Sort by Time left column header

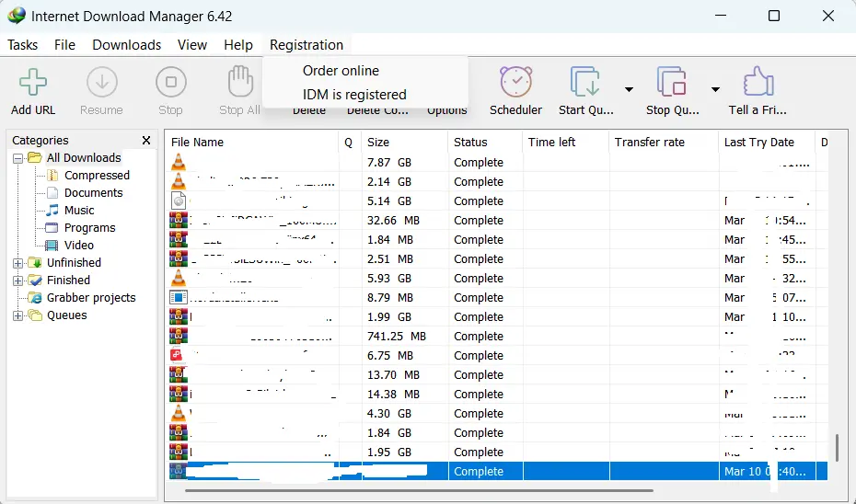pyautogui.click(x=565, y=143)
